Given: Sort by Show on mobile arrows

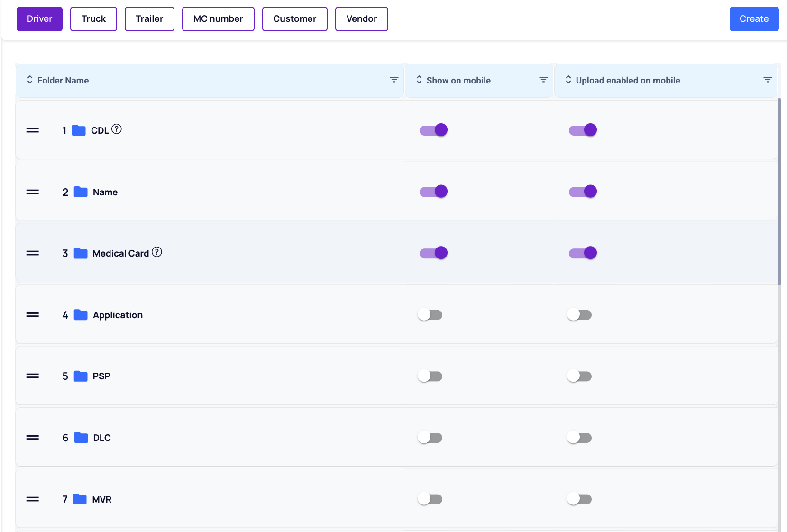Looking at the screenshot, I should (419, 80).
